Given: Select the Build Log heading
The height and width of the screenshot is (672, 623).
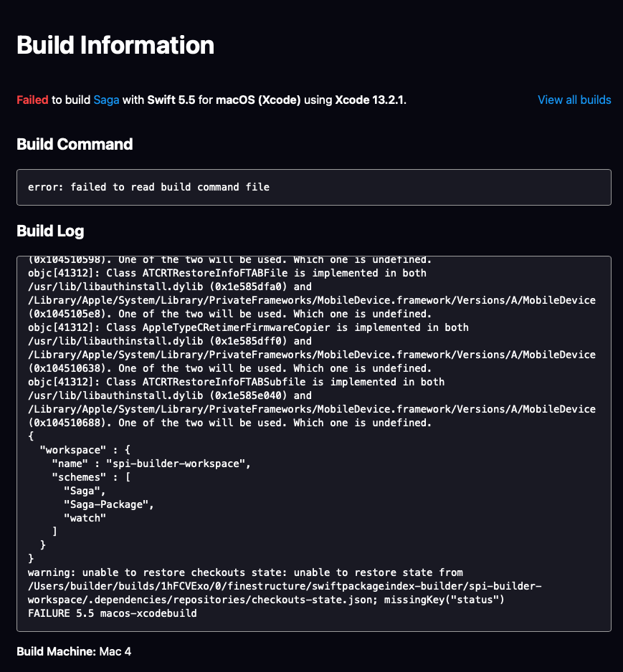Looking at the screenshot, I should click(x=50, y=231).
